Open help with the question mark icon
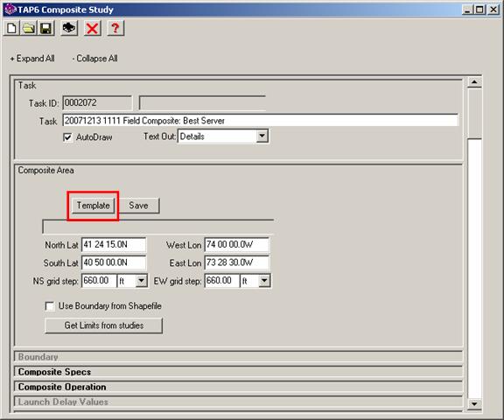This screenshot has height=420, width=504. pyautogui.click(x=115, y=28)
